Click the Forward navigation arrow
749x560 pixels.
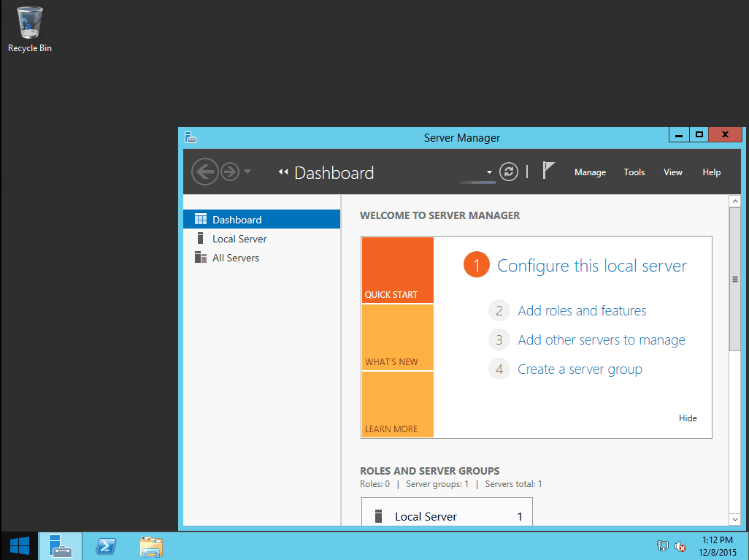pos(230,171)
